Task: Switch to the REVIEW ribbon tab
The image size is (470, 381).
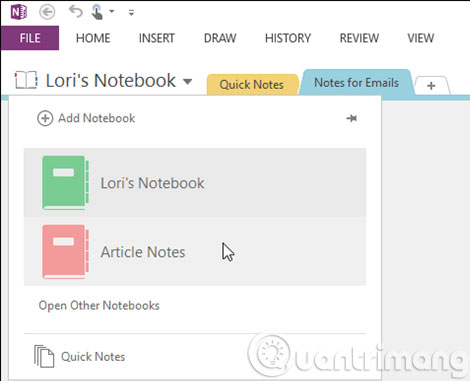Action: click(359, 38)
